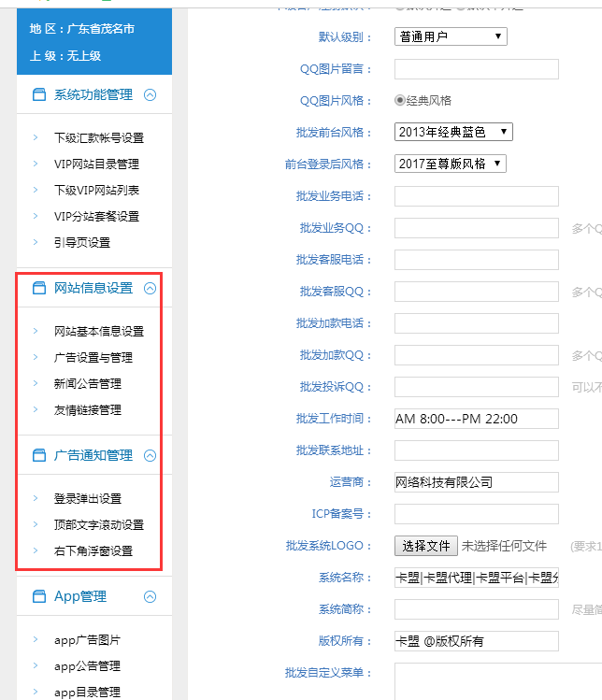Image resolution: width=602 pixels, height=700 pixels.
Task: Select the 经典风格 radio button
Action: pyautogui.click(x=400, y=100)
